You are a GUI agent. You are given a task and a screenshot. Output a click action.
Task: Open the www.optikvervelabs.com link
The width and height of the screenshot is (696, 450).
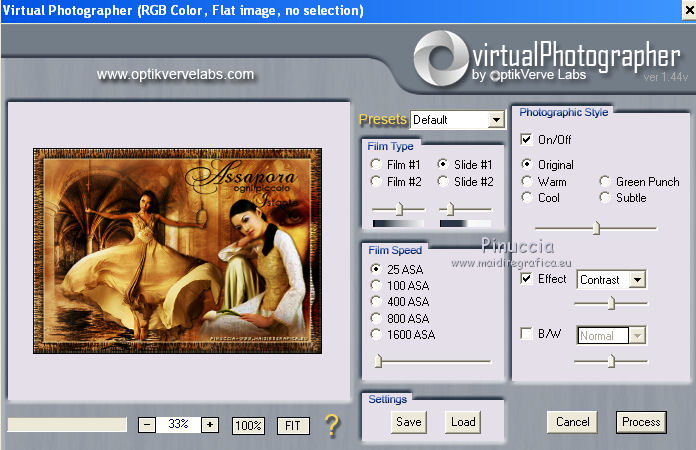click(x=176, y=74)
